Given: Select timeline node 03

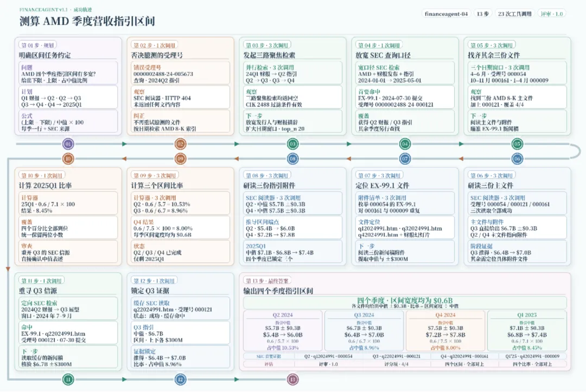Looking at the screenshot, I should coord(292,144).
